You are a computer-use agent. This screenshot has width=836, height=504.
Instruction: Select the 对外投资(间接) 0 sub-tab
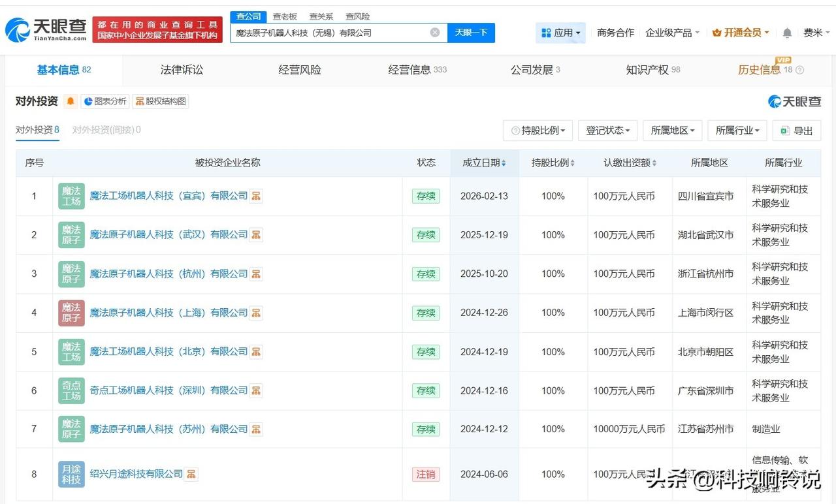click(106, 130)
